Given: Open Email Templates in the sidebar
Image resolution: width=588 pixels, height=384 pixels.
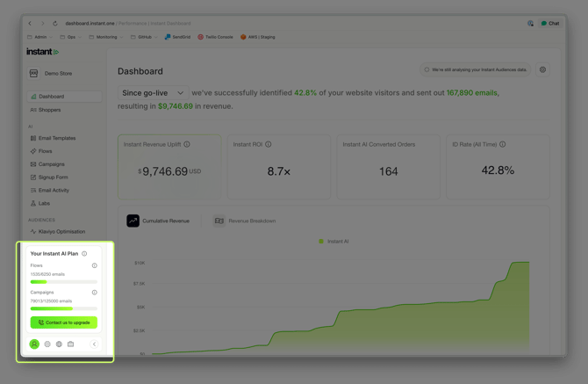Looking at the screenshot, I should [x=57, y=138].
